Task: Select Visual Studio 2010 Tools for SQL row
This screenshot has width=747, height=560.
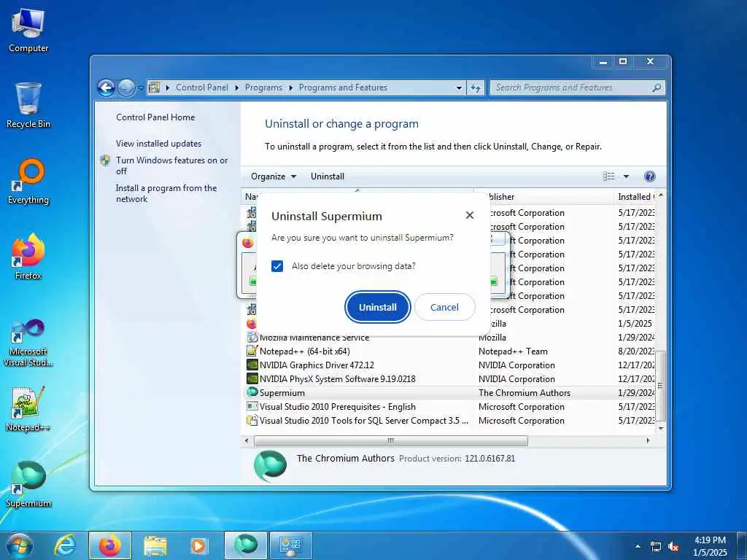Action: [449, 421]
